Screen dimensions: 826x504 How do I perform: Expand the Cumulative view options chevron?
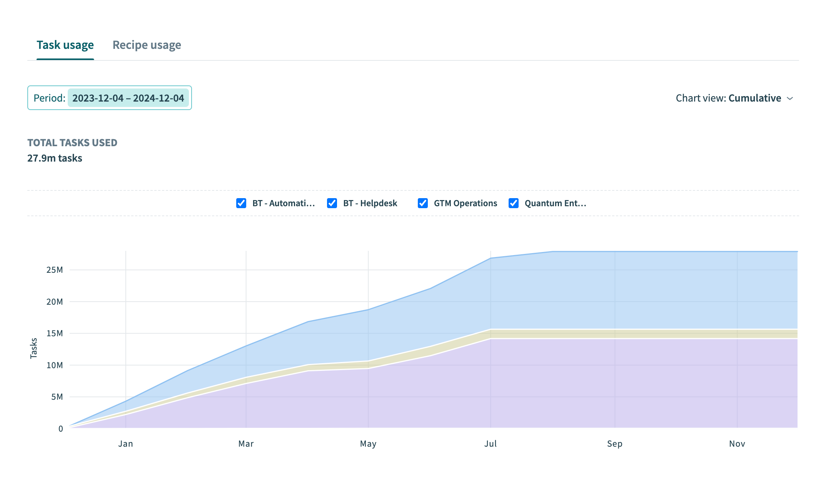[789, 98]
